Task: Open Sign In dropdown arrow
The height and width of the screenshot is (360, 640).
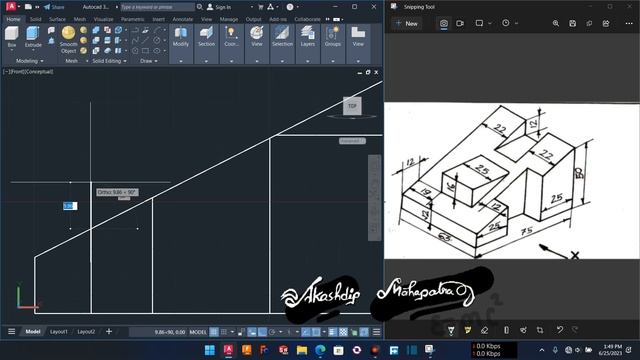Action: pos(251,7)
